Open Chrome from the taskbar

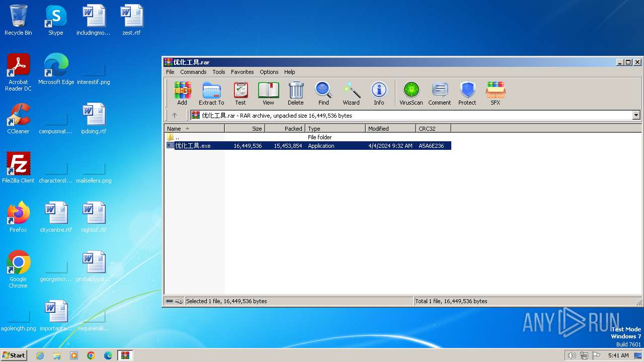tap(91, 355)
